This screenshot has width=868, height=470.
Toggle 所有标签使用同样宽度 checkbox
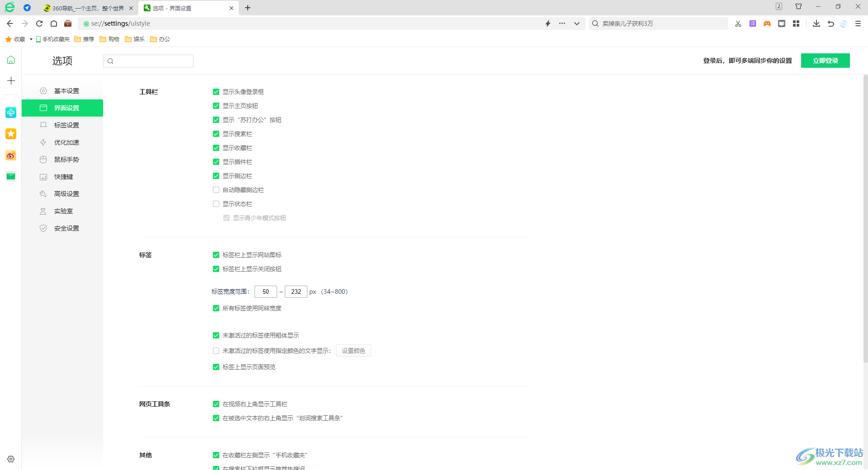(216, 308)
